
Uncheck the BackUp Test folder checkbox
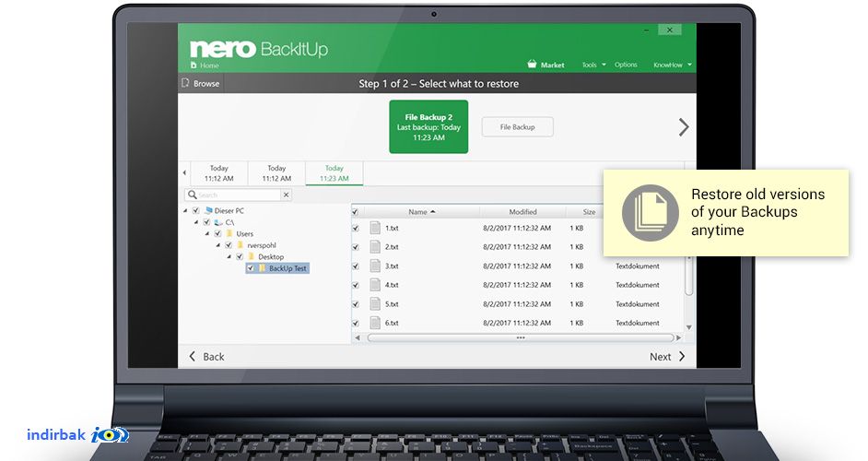point(251,268)
